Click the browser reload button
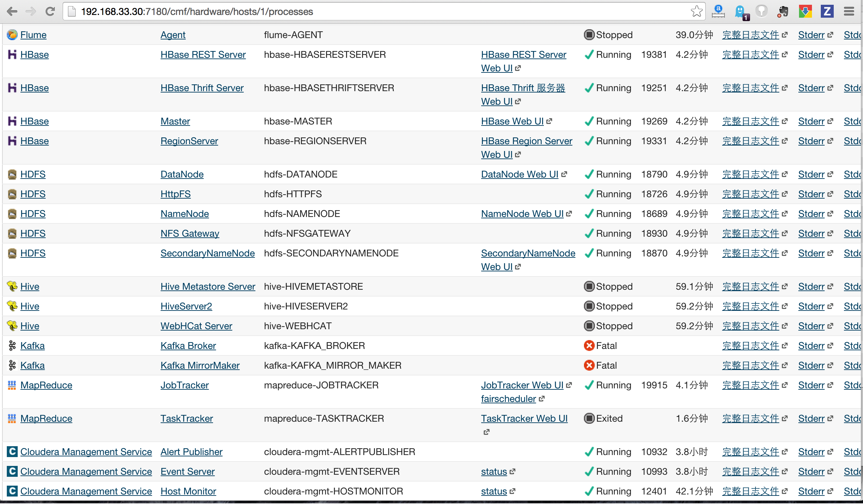 [50, 12]
